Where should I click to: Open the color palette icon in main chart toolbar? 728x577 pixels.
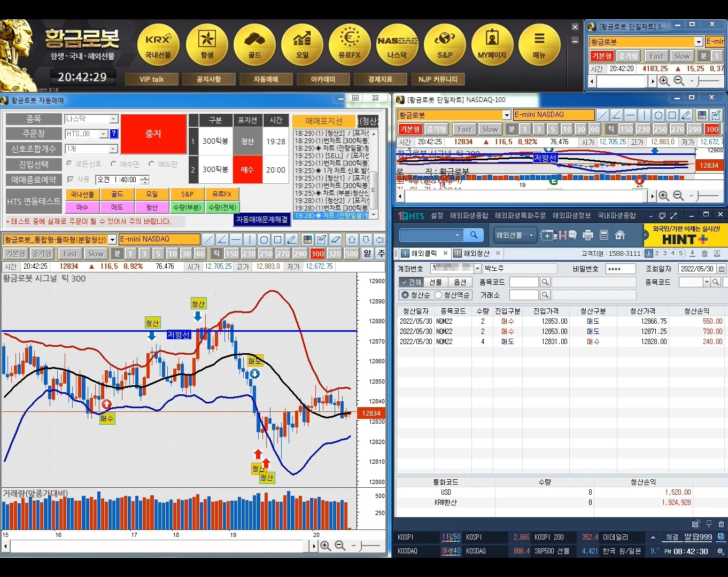point(307,239)
